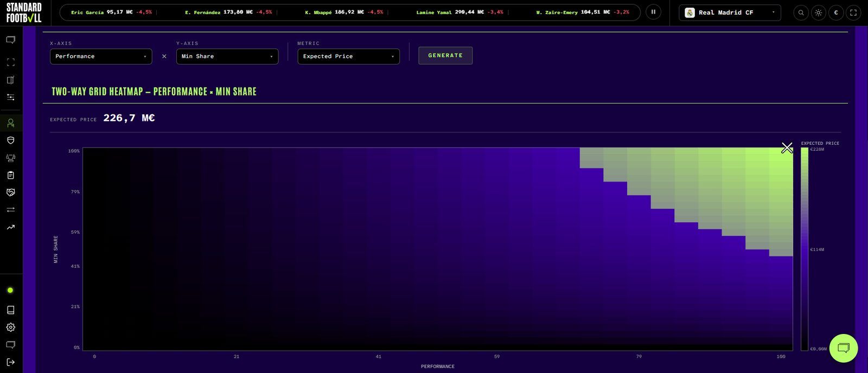Click the PERFORMANCE x-axis label
This screenshot has height=373, width=868.
pos(438,366)
